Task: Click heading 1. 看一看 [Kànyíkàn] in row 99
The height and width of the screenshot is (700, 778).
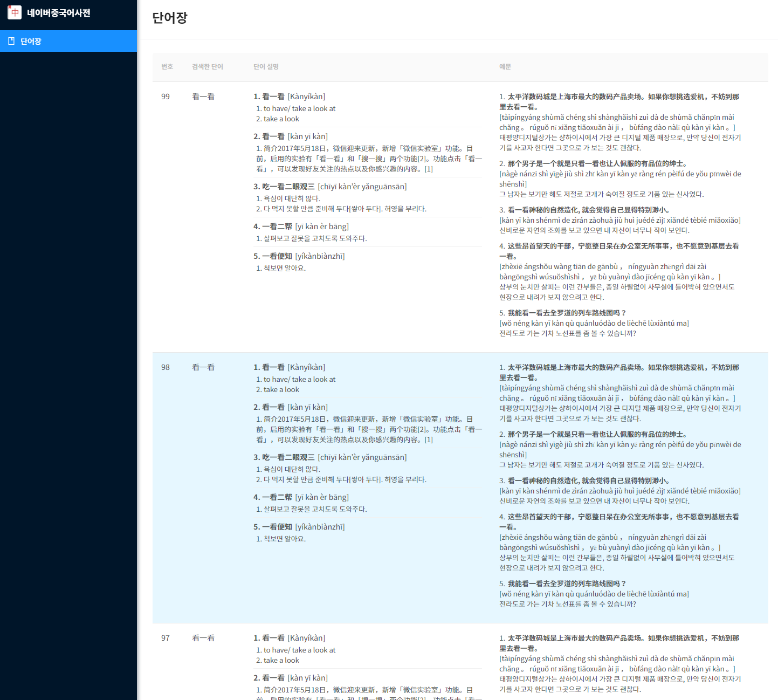Action: (290, 97)
